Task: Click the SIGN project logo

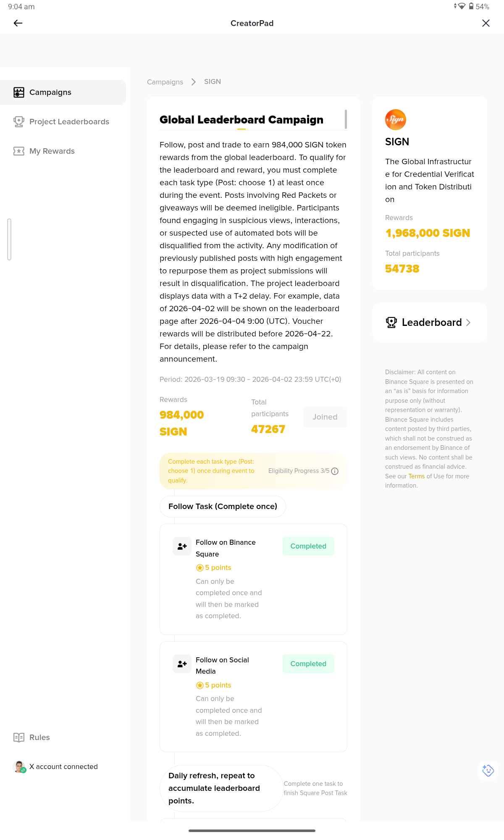Action: pyautogui.click(x=395, y=120)
